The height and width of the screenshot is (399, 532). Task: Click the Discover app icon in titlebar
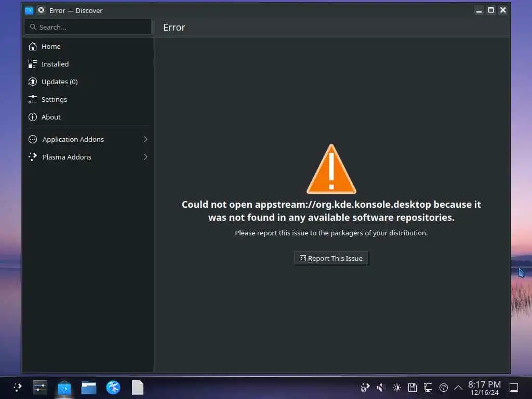pyautogui.click(x=29, y=10)
